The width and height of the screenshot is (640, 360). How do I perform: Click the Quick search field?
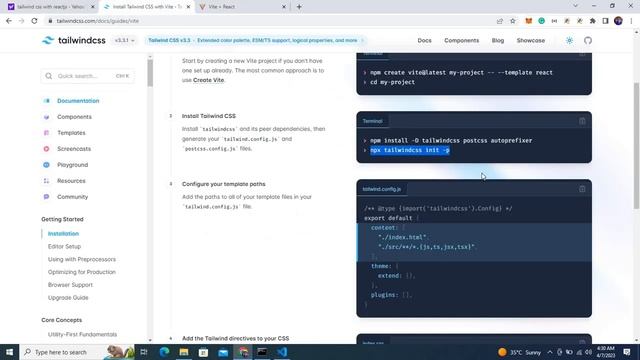coord(88,76)
